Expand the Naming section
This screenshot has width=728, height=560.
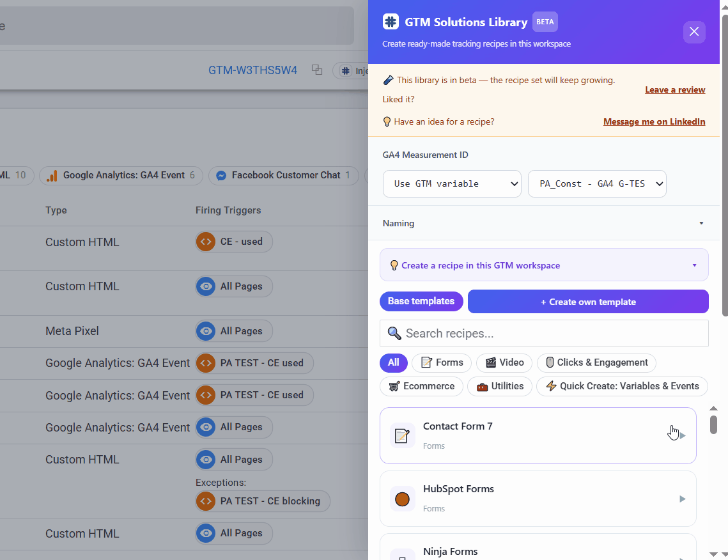click(x=543, y=223)
